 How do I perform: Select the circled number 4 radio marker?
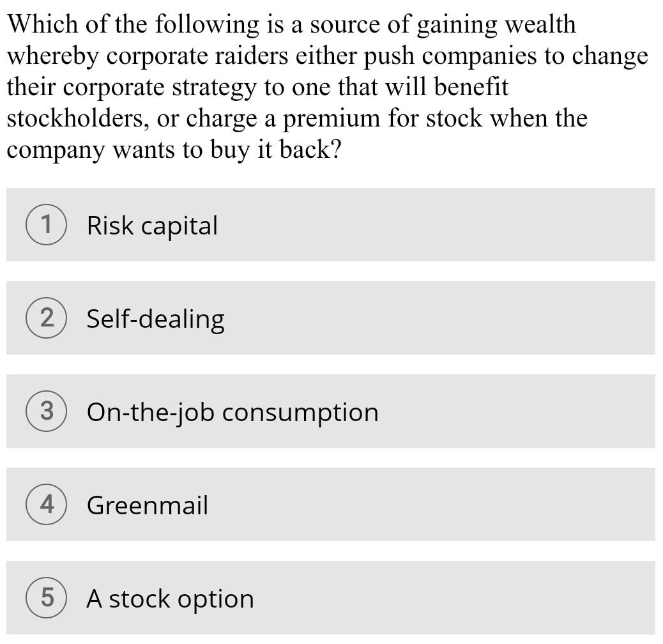pos(46,505)
